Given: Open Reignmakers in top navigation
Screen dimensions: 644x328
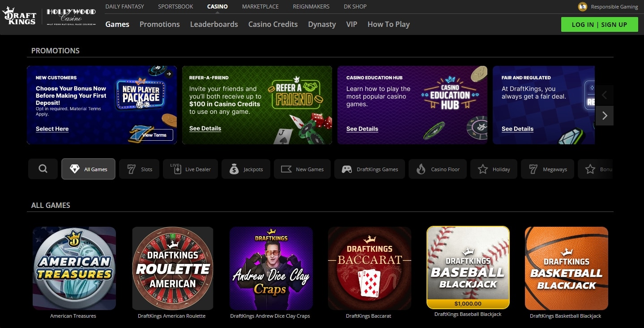Looking at the screenshot, I should [x=311, y=6].
